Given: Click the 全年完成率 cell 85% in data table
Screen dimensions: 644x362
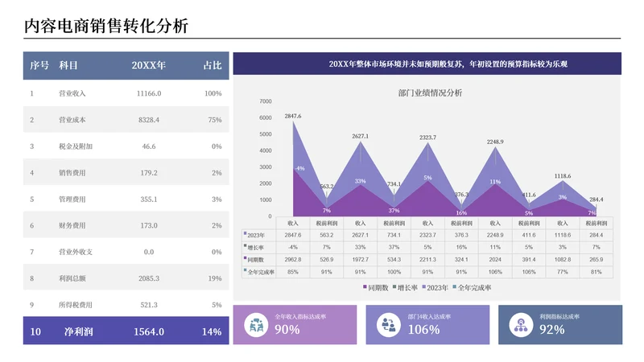Looking at the screenshot, I should 293,272.
